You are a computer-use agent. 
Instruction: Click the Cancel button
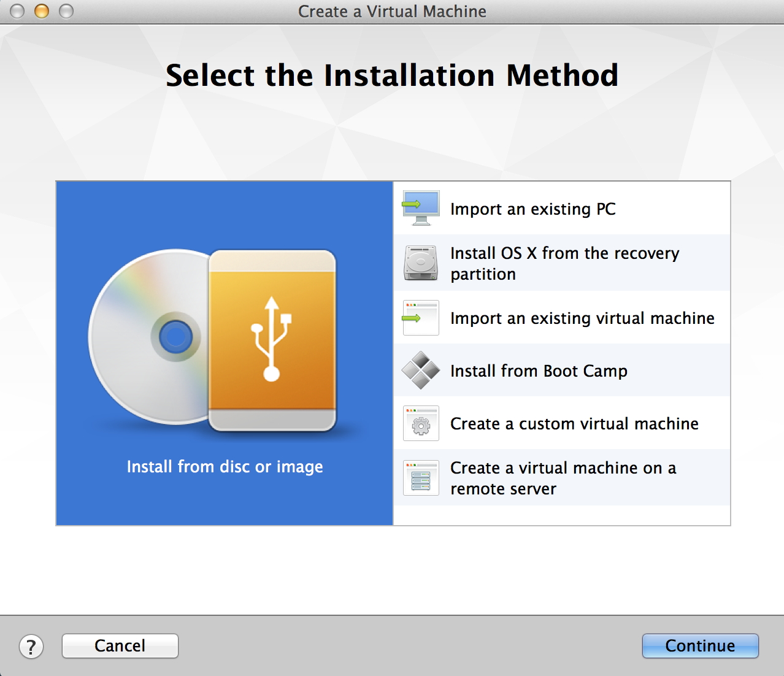point(120,646)
